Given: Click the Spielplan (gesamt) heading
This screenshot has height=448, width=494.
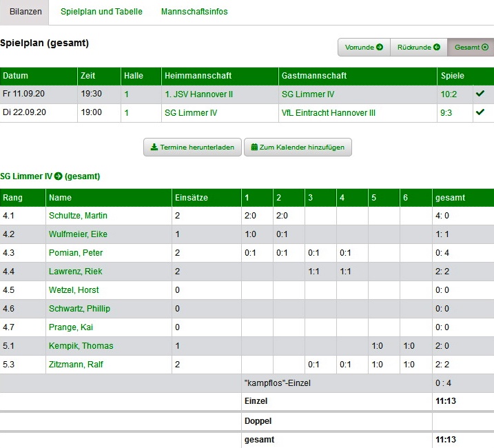Looking at the screenshot, I should pyautogui.click(x=44, y=43).
